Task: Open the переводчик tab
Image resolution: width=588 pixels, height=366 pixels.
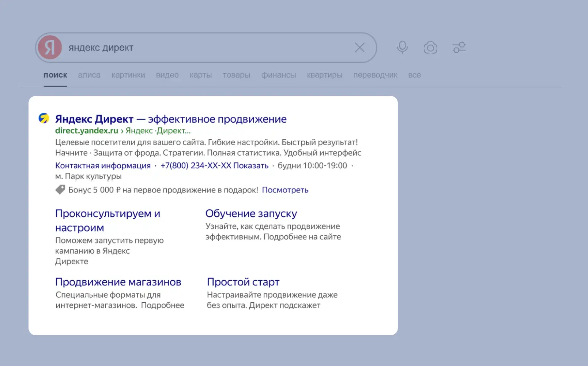Action: click(x=376, y=75)
